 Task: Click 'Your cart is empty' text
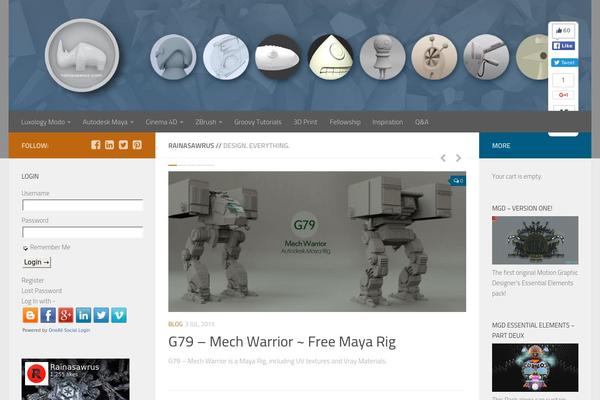click(x=517, y=176)
